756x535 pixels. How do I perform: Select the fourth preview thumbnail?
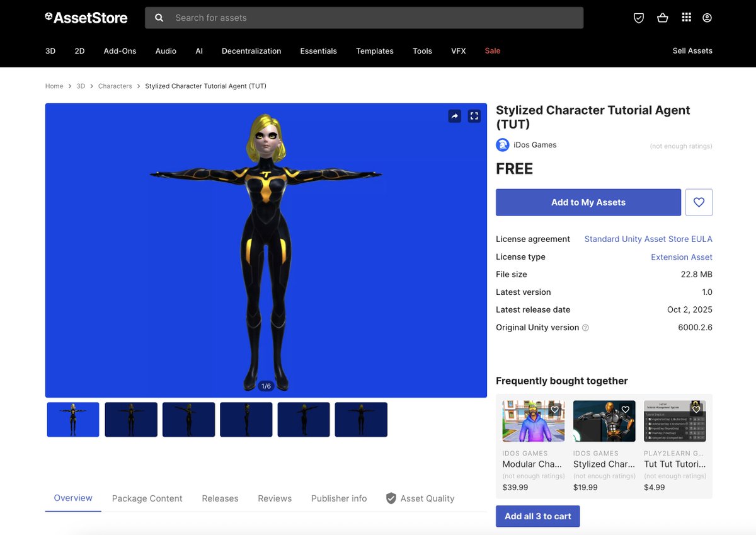click(x=246, y=420)
